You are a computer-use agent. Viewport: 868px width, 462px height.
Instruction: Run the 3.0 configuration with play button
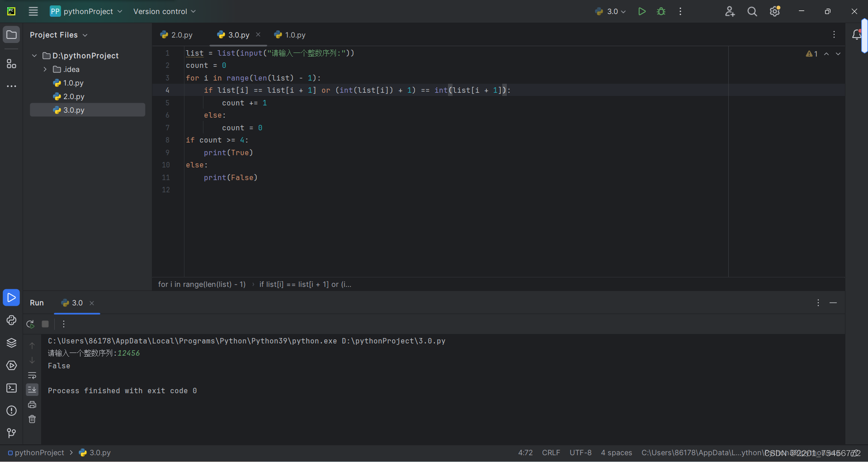point(642,11)
